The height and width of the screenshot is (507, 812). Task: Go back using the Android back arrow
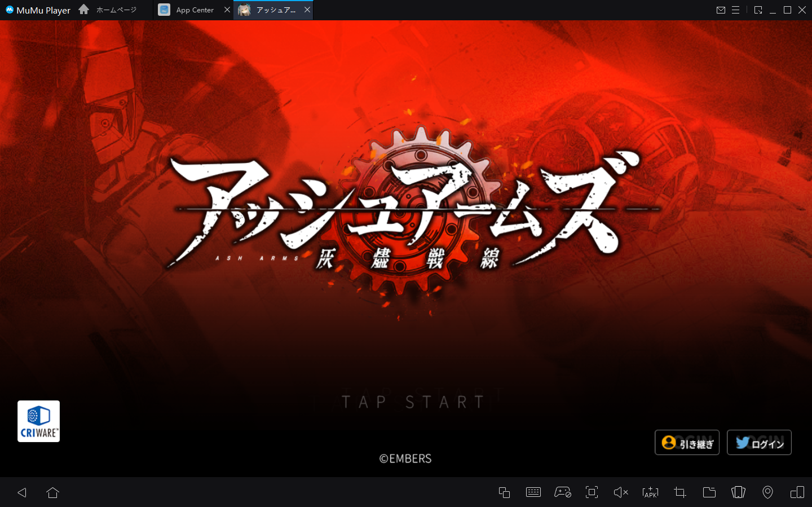coord(22,492)
